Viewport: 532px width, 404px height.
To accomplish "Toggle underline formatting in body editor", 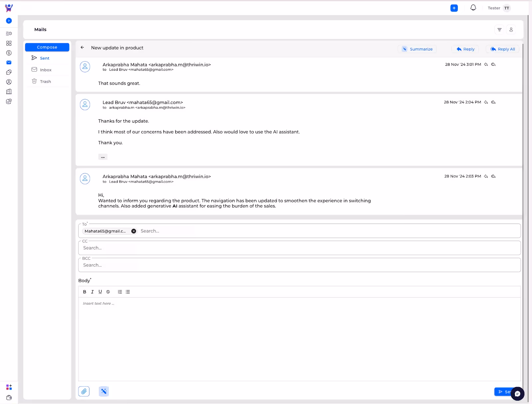I will (x=100, y=292).
